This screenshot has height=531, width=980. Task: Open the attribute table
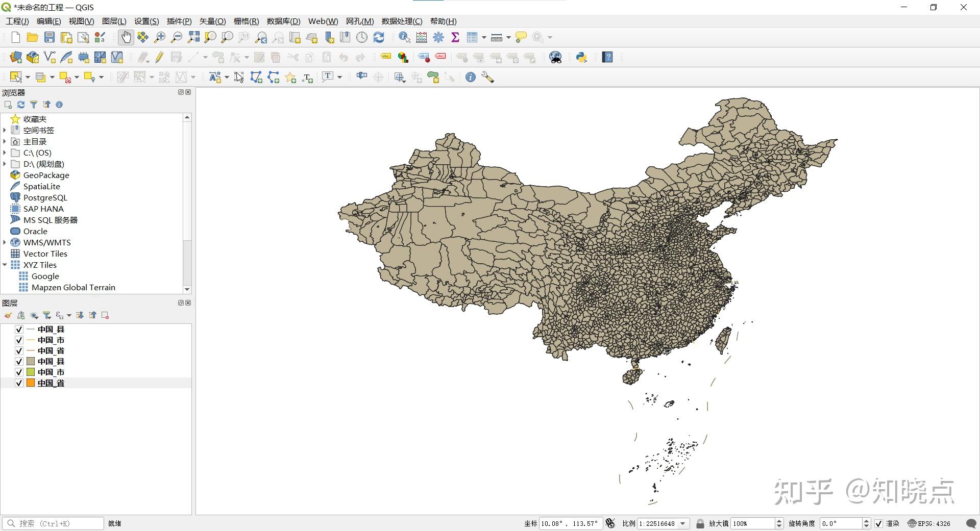tap(472, 37)
